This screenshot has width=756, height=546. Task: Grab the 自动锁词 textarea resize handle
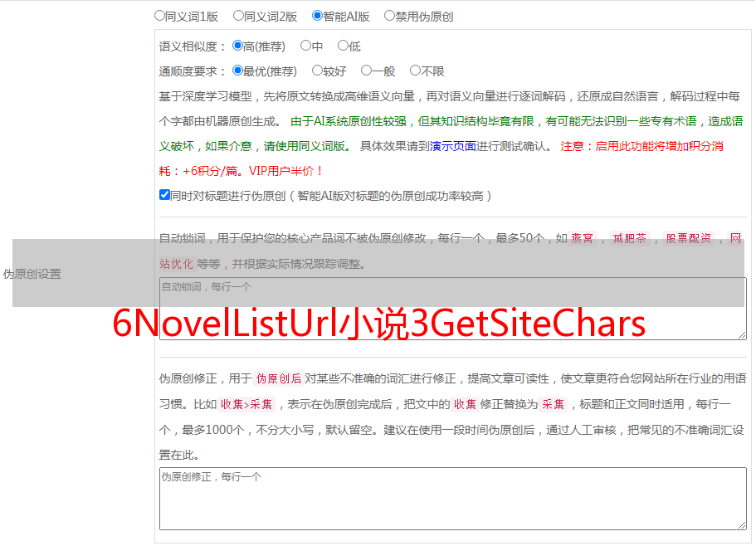pyautogui.click(x=742, y=335)
